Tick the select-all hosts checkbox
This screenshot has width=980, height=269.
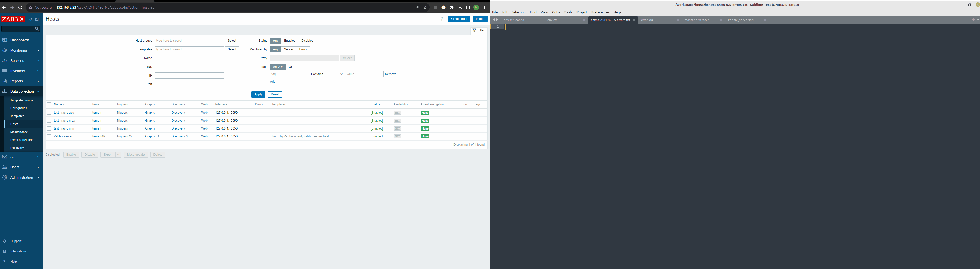[49, 104]
